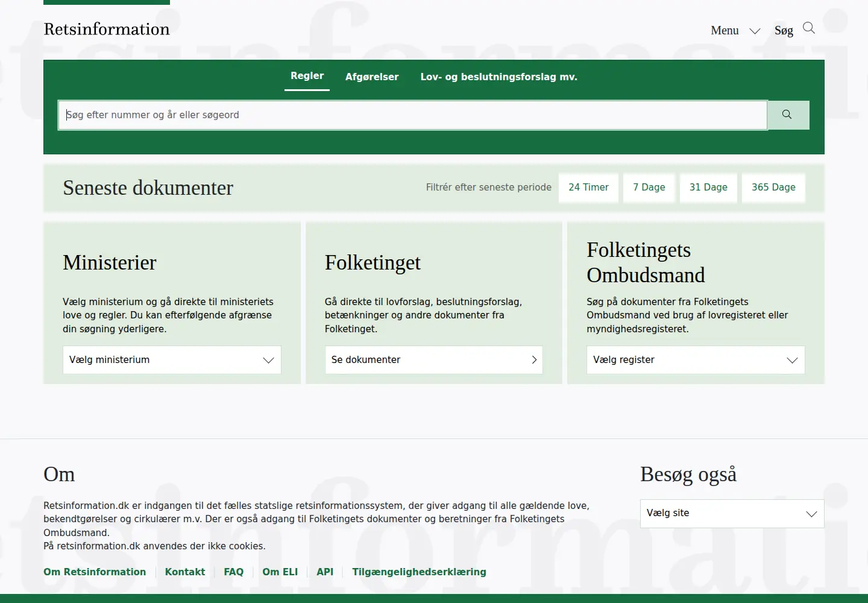The width and height of the screenshot is (868, 603).
Task: Click the Folketinget card heading
Action: click(373, 262)
